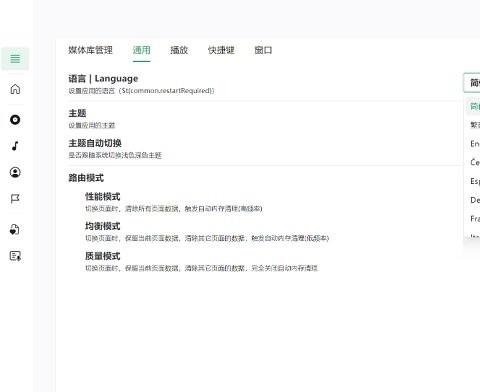Image resolution: width=480 pixels, height=392 pixels.
Task: Open the language selection dropdown box
Action: [472, 82]
